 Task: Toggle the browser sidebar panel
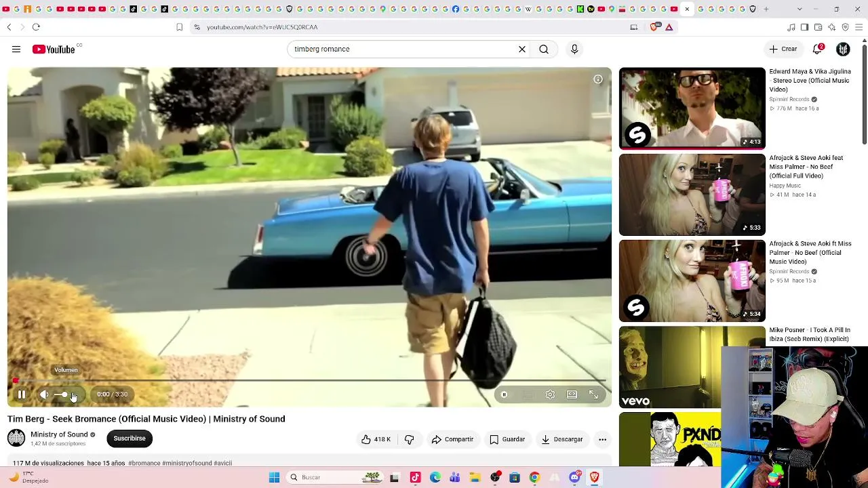click(x=804, y=27)
